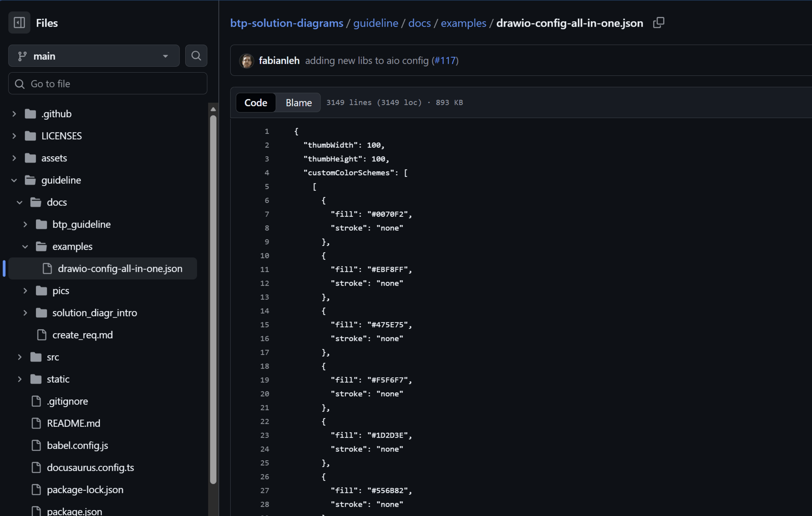Copy the file path with copy icon

coord(658,23)
